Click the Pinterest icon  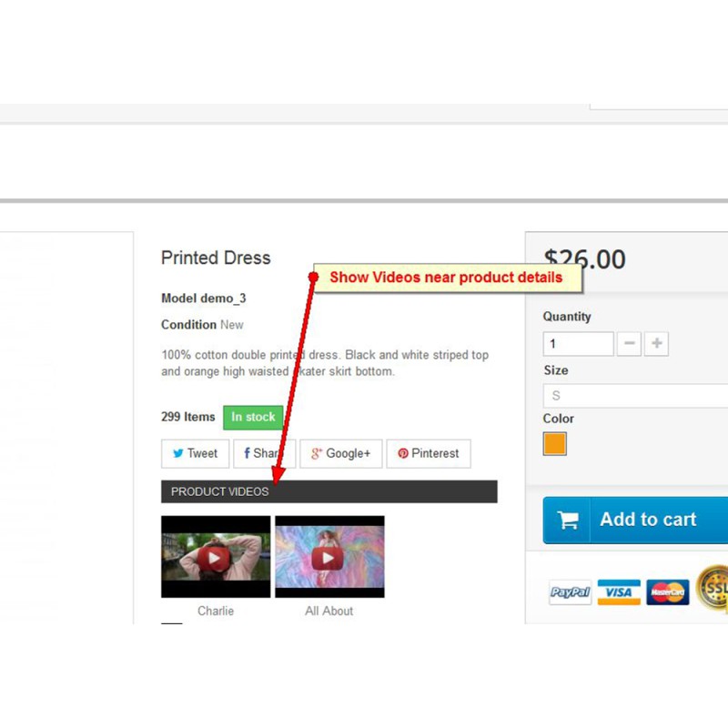pos(403,453)
